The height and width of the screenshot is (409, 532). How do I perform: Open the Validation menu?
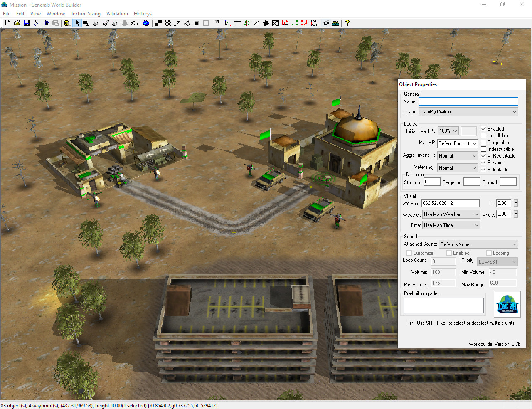117,14
